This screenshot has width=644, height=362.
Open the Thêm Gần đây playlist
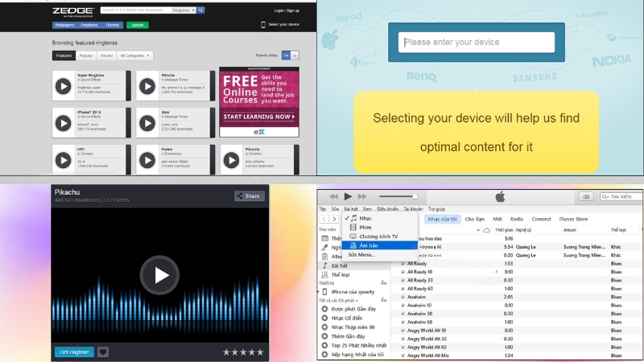point(348,336)
